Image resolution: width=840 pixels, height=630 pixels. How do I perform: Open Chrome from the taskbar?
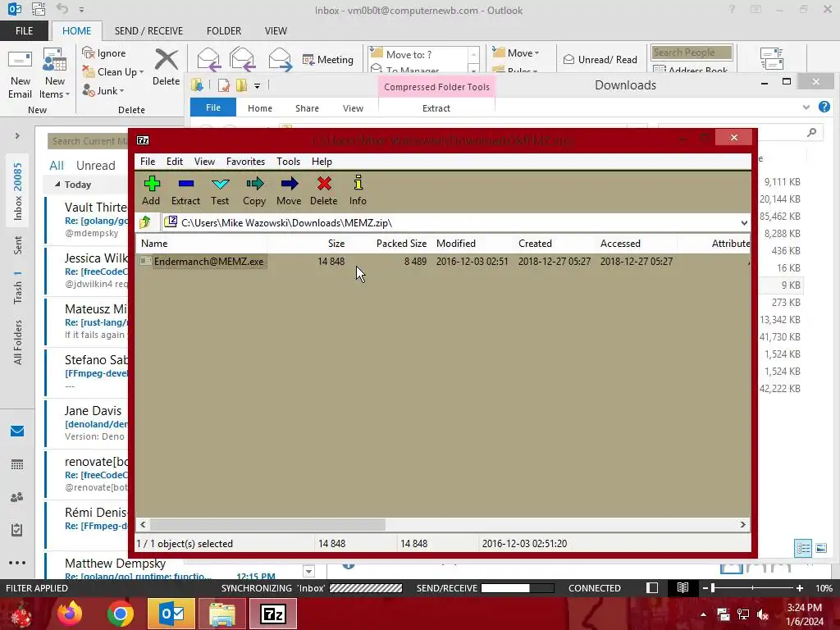[x=121, y=614]
